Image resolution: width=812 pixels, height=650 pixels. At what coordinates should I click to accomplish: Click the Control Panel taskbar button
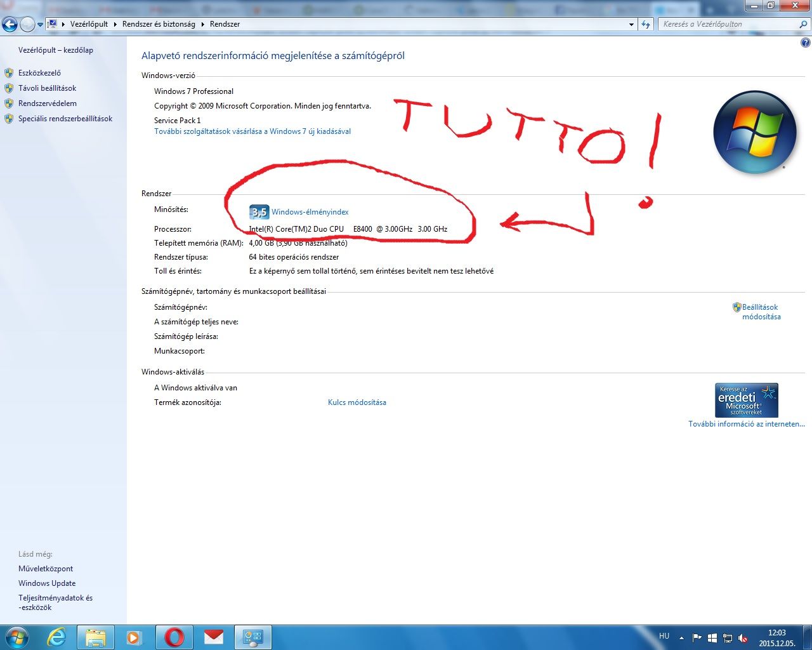253,637
